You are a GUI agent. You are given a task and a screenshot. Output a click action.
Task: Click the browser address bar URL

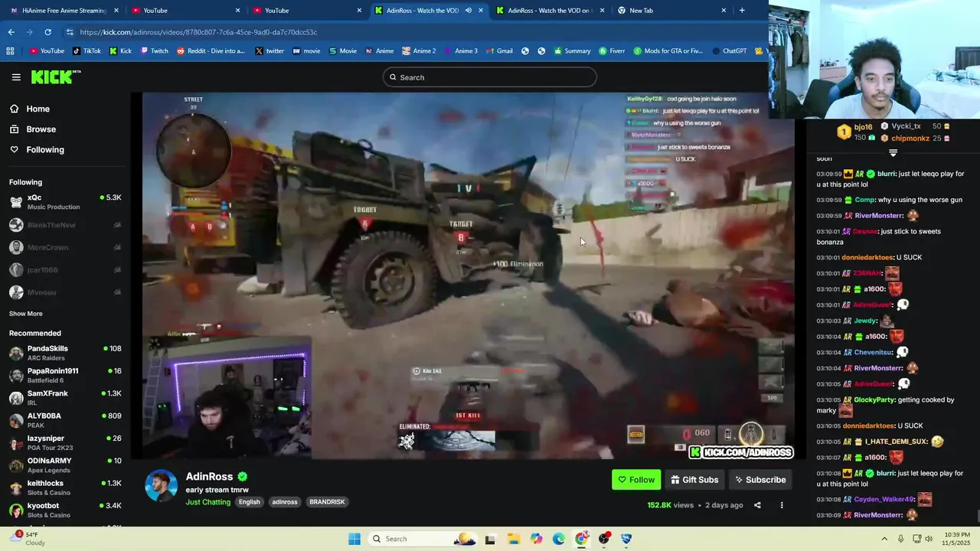[198, 32]
